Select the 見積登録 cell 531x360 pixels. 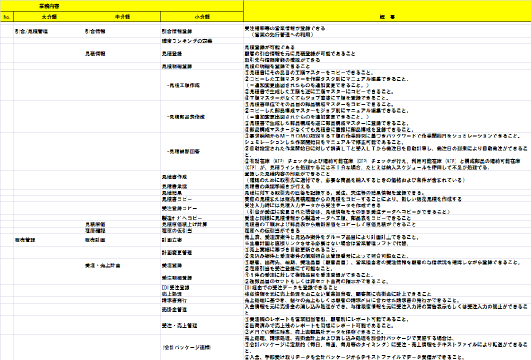point(172,54)
